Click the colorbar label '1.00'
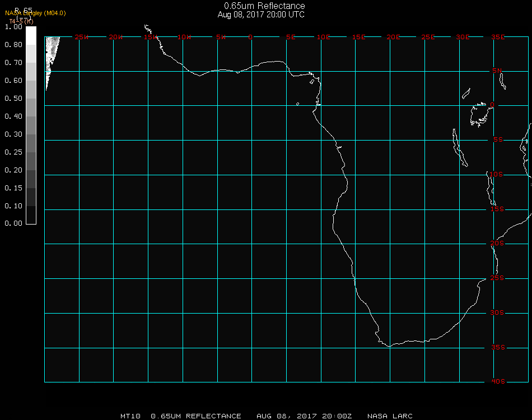The width and height of the screenshot is (532, 420). coord(13,27)
